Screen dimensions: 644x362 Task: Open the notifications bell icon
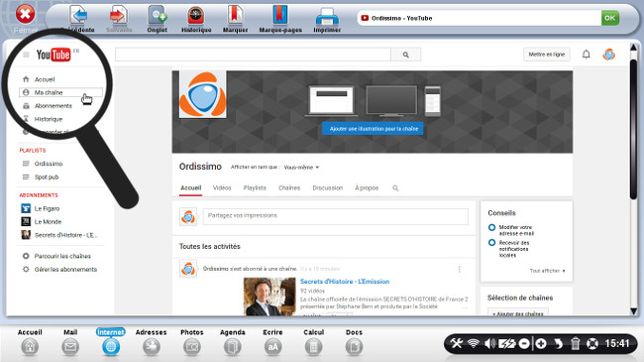pos(587,55)
